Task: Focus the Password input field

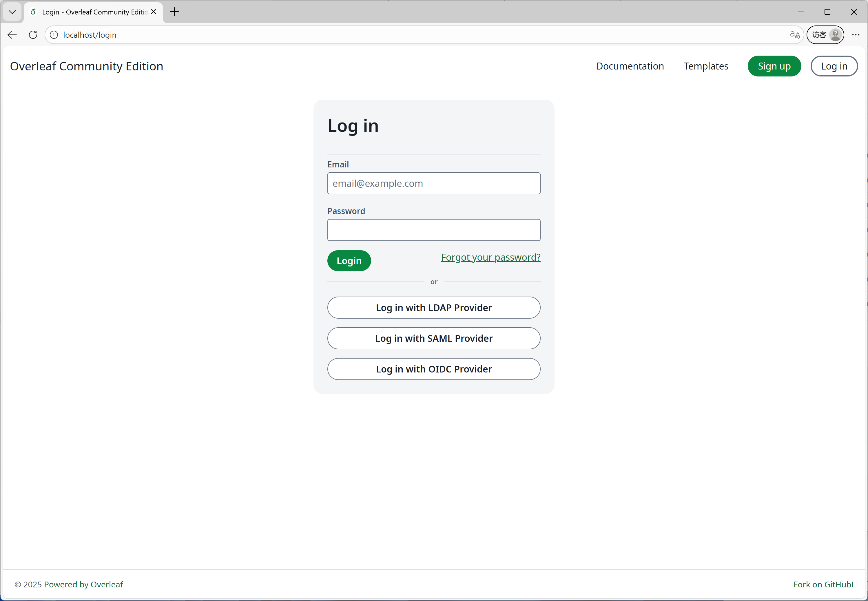Action: [433, 230]
